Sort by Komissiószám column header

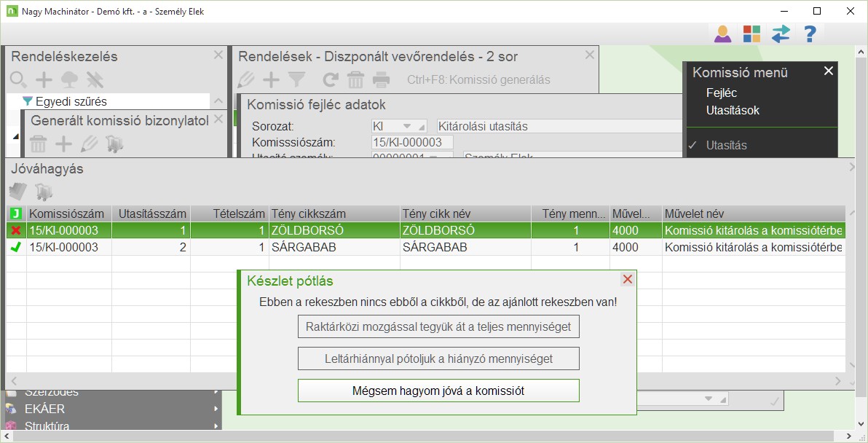click(69, 213)
